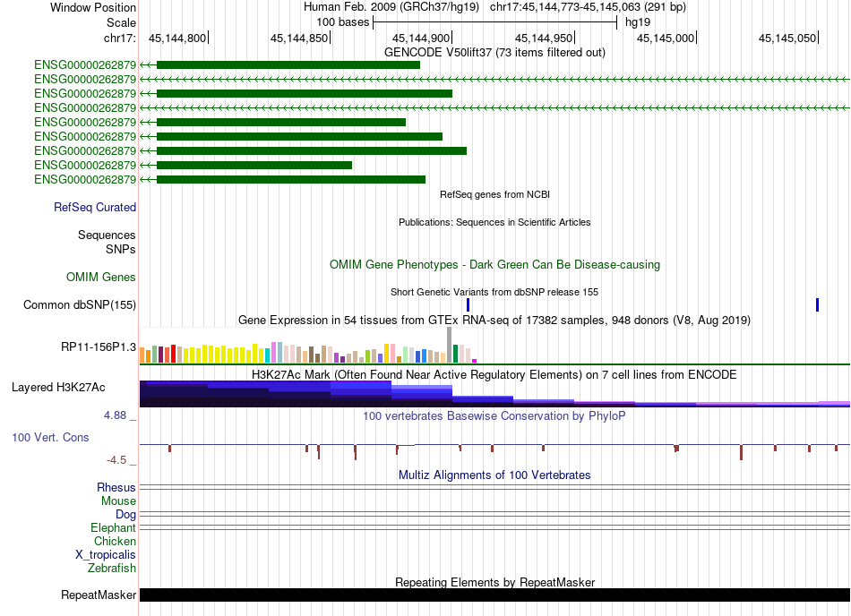Click the 45,145,050 ruler coordinate

point(787,38)
